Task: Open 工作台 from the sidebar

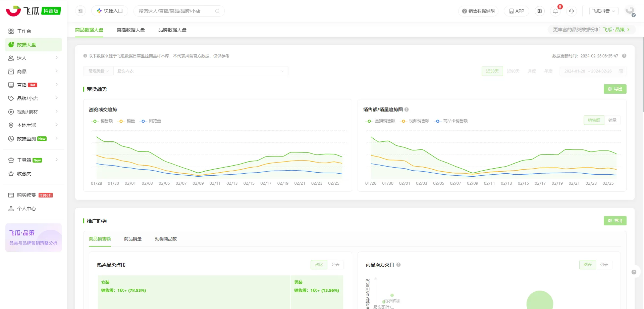Action: coord(34,31)
